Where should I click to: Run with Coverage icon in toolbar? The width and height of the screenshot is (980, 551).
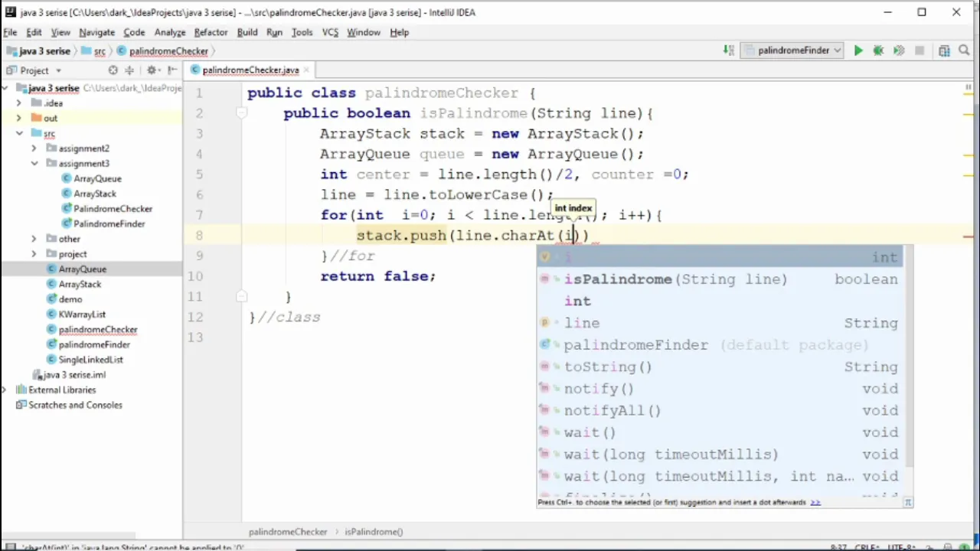click(x=899, y=51)
